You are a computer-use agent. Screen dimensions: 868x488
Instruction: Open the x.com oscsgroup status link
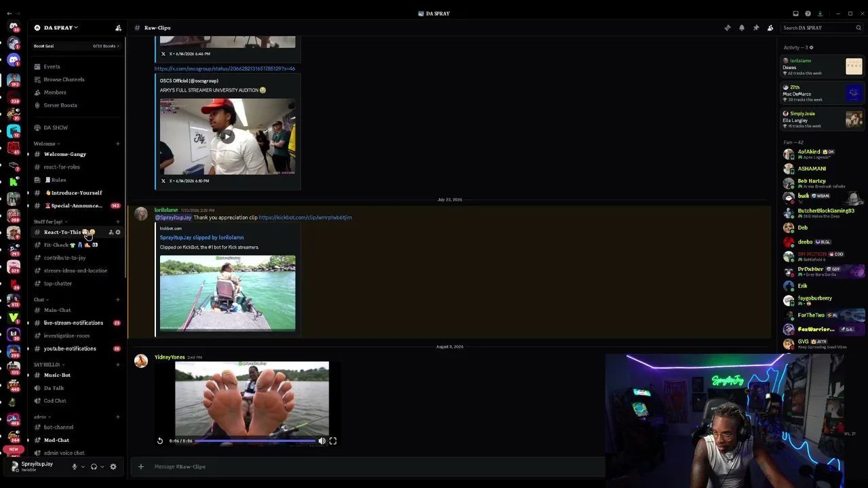(224, 68)
